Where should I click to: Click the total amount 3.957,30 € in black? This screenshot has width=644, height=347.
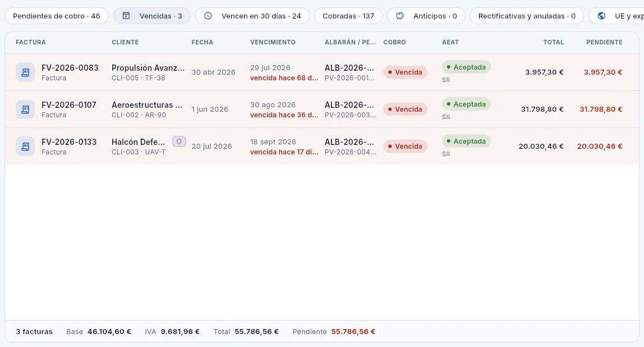click(544, 72)
